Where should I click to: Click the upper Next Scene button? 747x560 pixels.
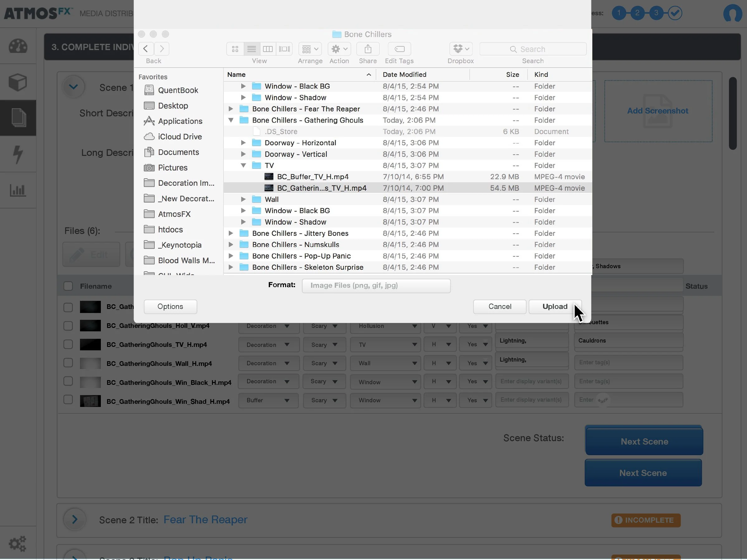(644, 441)
